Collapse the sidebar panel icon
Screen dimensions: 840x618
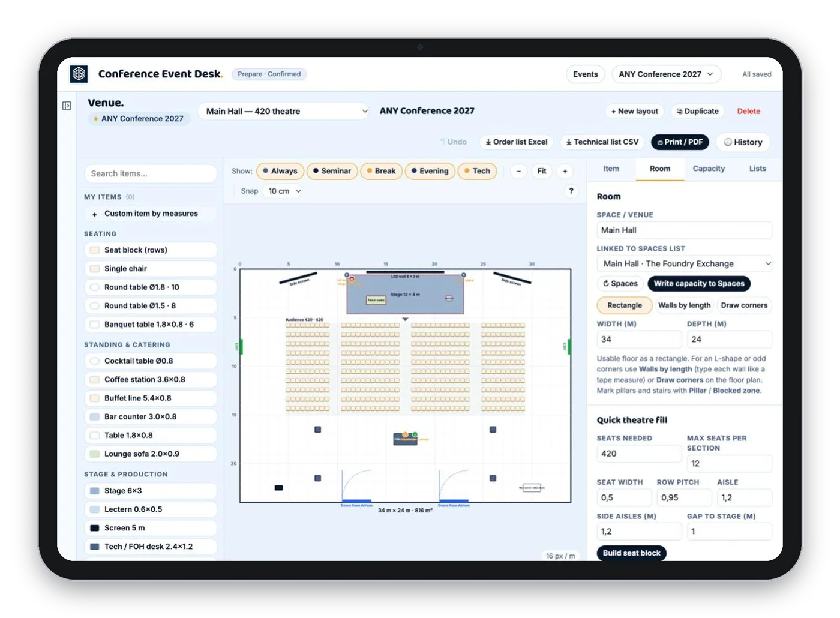(67, 106)
